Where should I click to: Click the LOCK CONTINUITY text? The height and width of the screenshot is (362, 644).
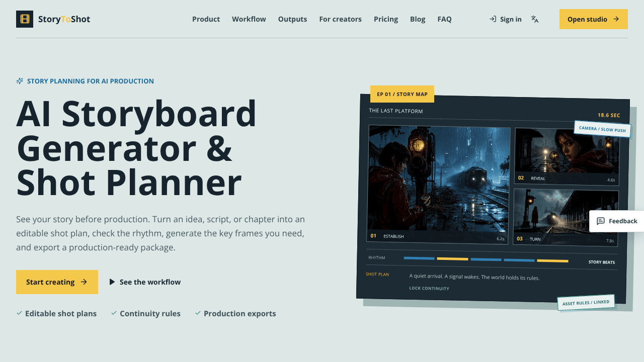pos(429,288)
